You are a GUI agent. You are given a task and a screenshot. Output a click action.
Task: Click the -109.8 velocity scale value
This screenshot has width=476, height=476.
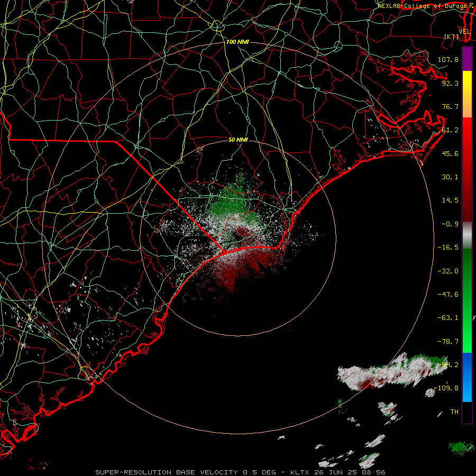[446, 388]
